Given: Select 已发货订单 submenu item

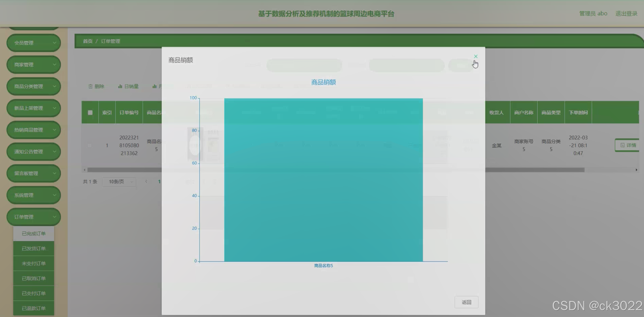Looking at the screenshot, I should (34, 248).
